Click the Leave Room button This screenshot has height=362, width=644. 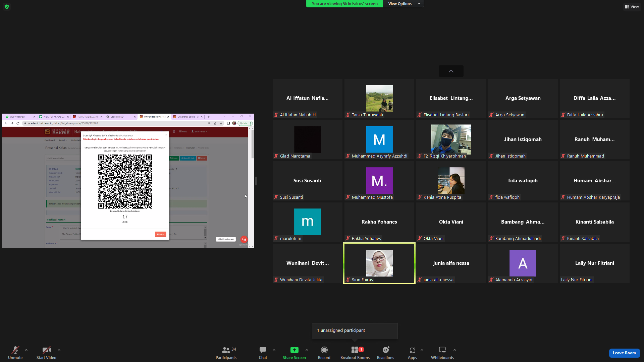tap(624, 353)
